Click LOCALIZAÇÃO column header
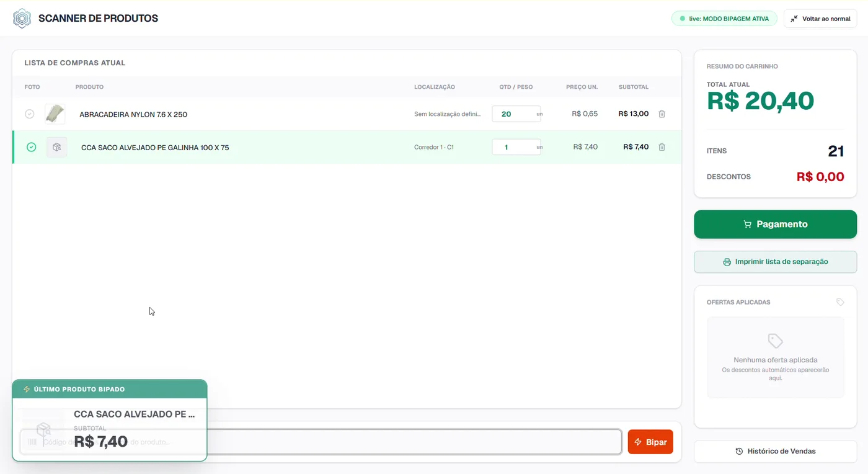This screenshot has width=868, height=474. (435, 87)
